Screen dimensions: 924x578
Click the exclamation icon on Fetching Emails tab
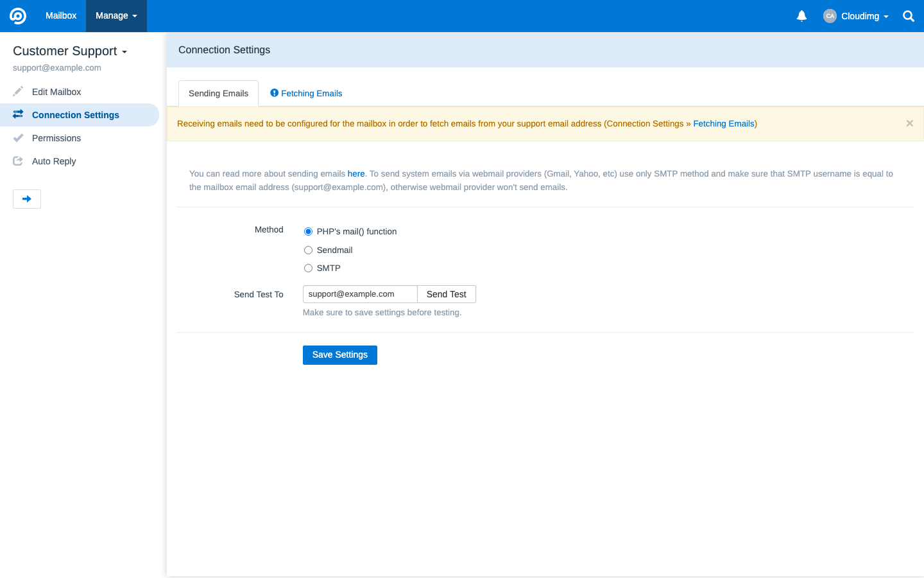(274, 93)
